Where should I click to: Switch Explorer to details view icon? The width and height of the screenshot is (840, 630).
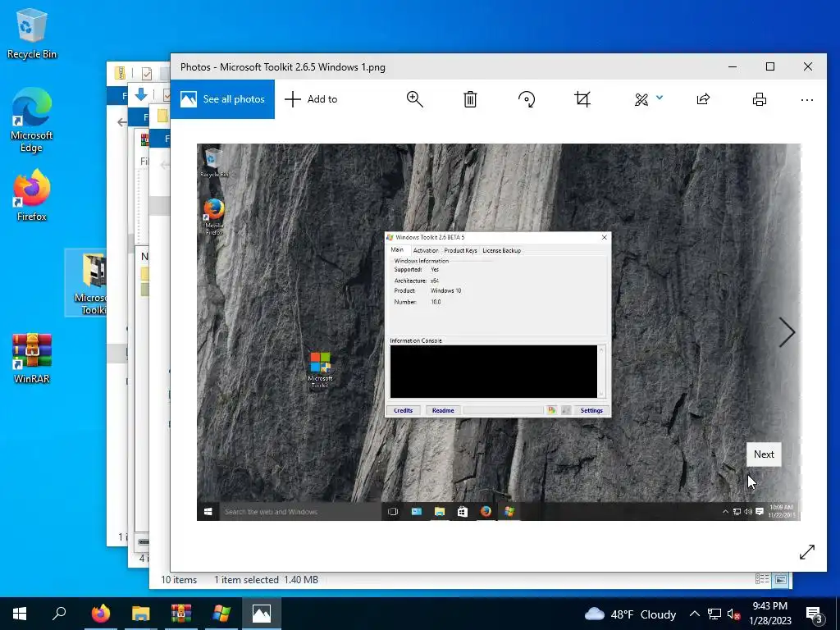click(762, 579)
